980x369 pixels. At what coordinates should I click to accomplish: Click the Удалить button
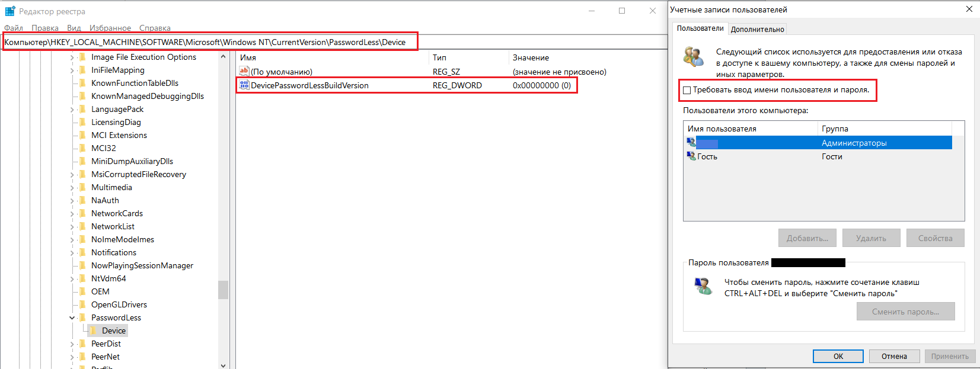tap(871, 238)
